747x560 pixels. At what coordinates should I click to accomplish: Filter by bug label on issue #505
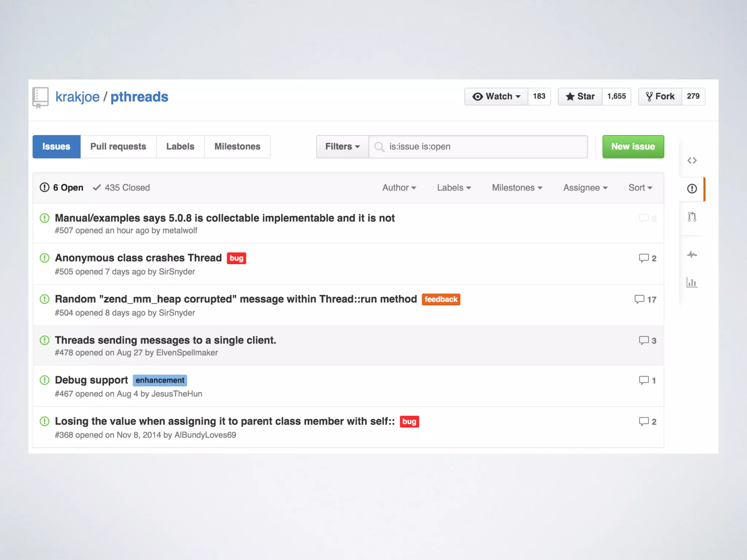[x=236, y=258]
